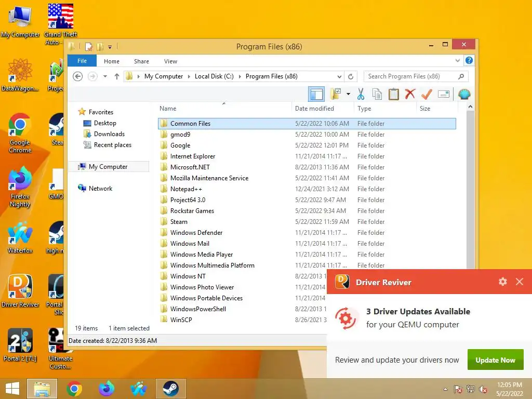Image resolution: width=532 pixels, height=399 pixels.
Task: Expand the chevron after Local Disk (C:)
Action: pyautogui.click(x=240, y=76)
